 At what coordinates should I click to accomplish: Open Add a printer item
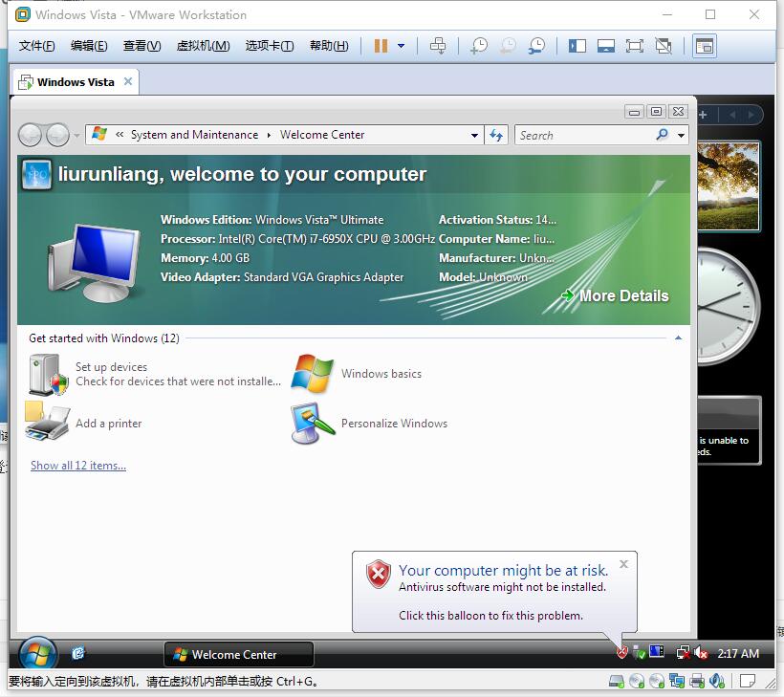84,423
